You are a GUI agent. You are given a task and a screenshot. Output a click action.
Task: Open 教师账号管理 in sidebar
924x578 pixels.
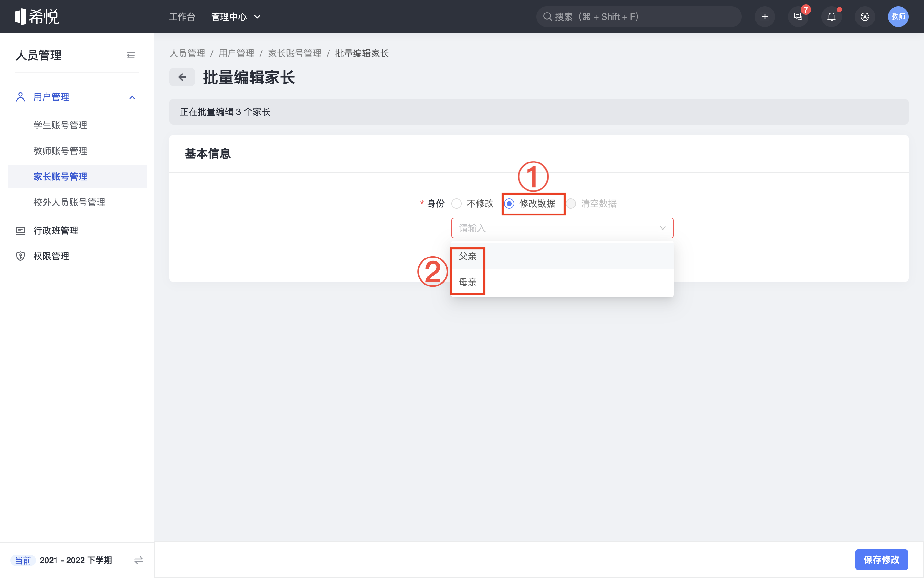[x=77, y=151]
